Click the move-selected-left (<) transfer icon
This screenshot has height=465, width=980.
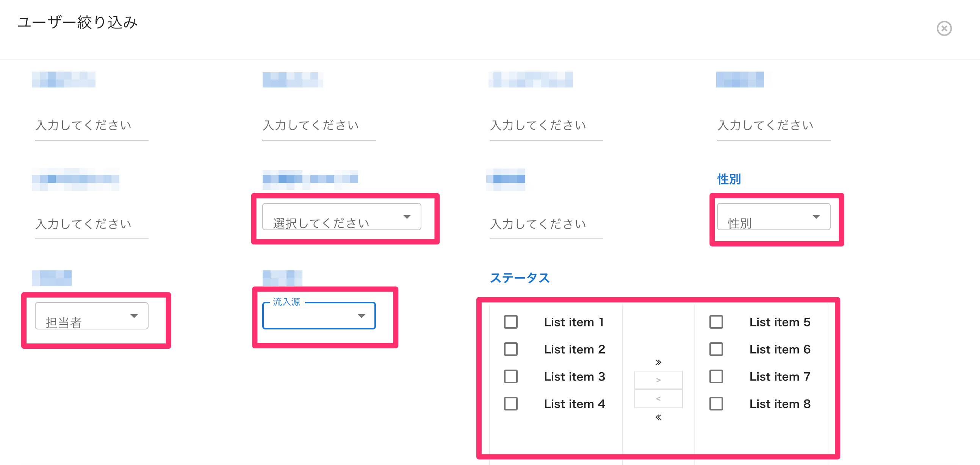pyautogui.click(x=658, y=398)
